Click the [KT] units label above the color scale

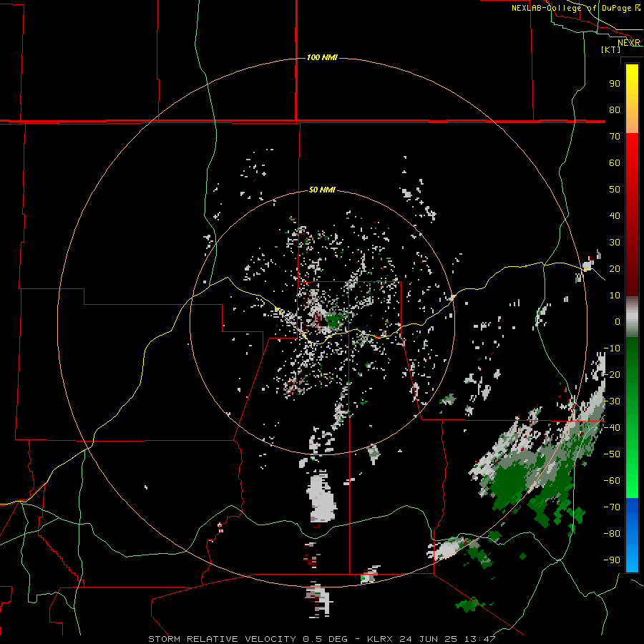[611, 49]
